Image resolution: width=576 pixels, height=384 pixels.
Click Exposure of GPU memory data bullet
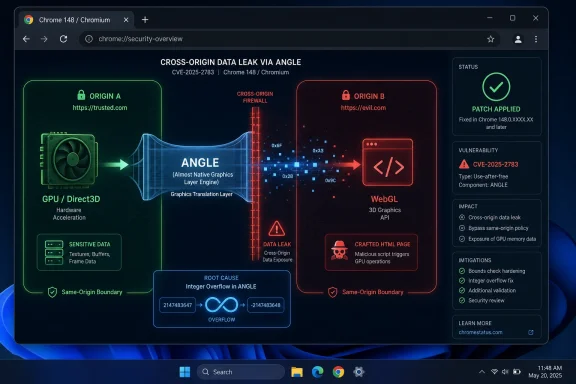point(462,239)
